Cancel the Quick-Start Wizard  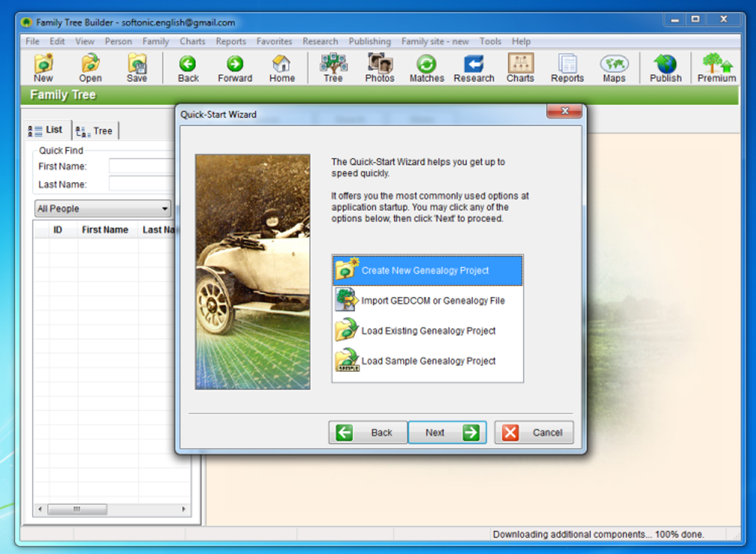tap(534, 433)
